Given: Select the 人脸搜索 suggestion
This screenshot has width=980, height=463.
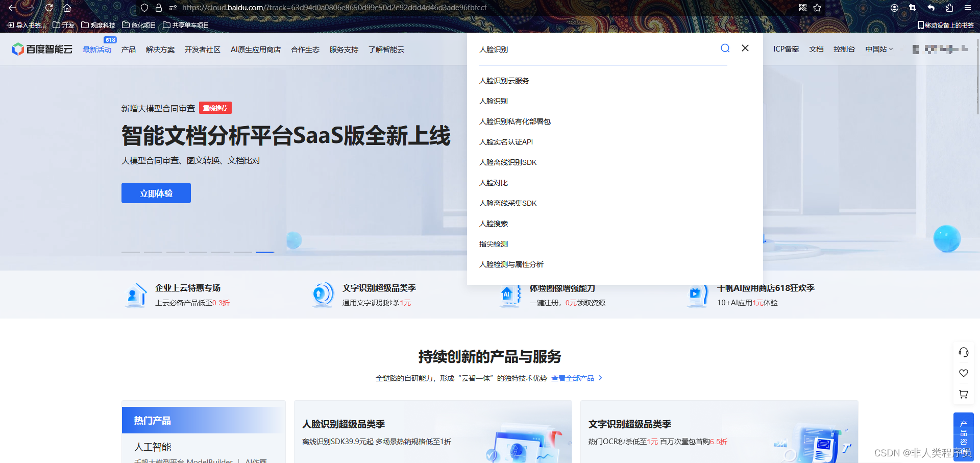Looking at the screenshot, I should (494, 224).
